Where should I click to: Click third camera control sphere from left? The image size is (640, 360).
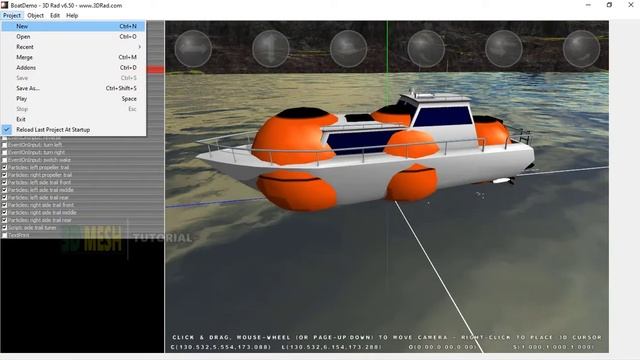(348, 49)
